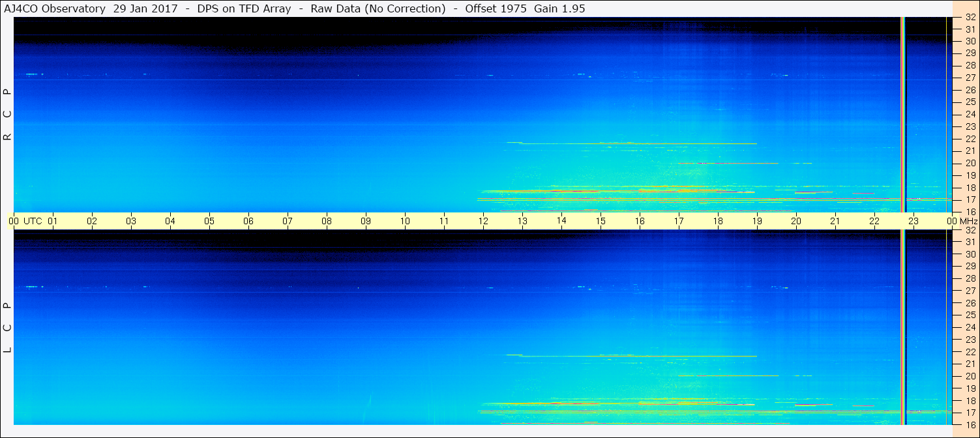Click the 09 hour marker

click(366, 221)
